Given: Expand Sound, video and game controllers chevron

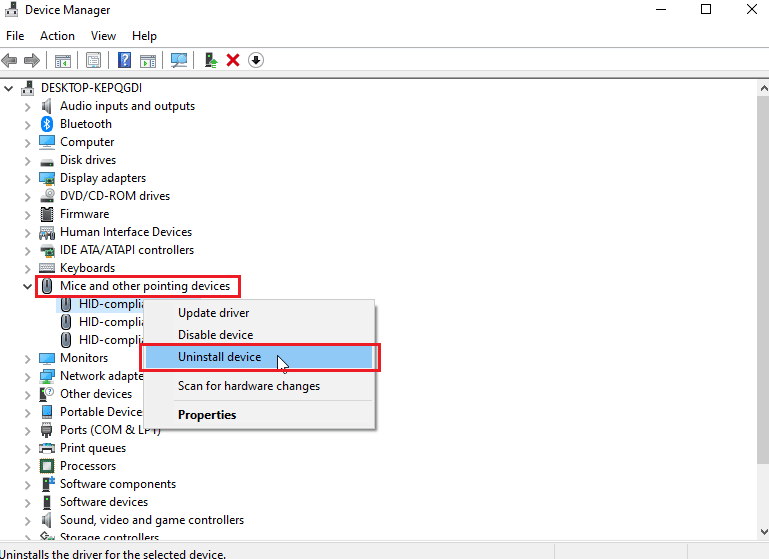Looking at the screenshot, I should (27, 520).
